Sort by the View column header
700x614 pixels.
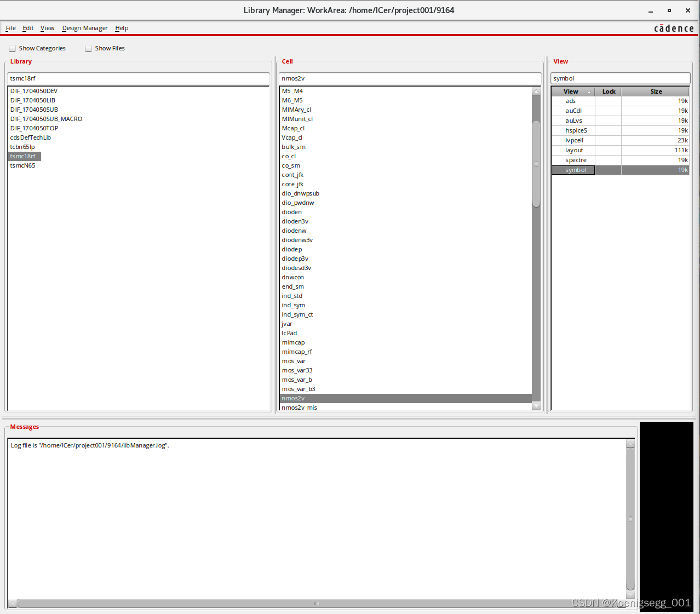coord(573,91)
